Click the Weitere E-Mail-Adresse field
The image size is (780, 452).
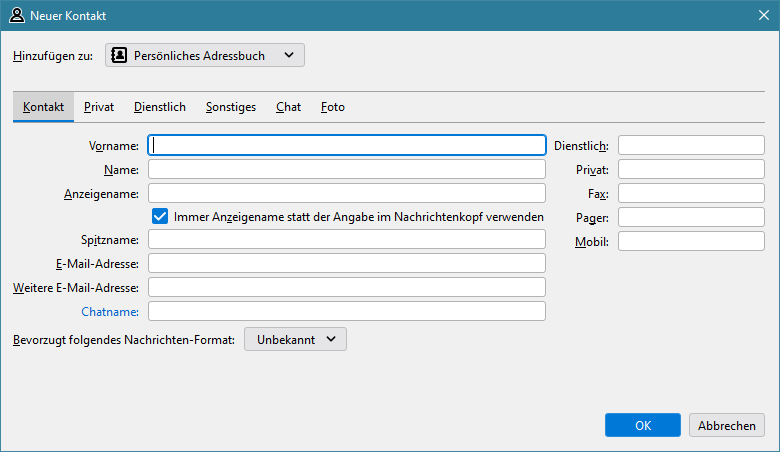346,288
